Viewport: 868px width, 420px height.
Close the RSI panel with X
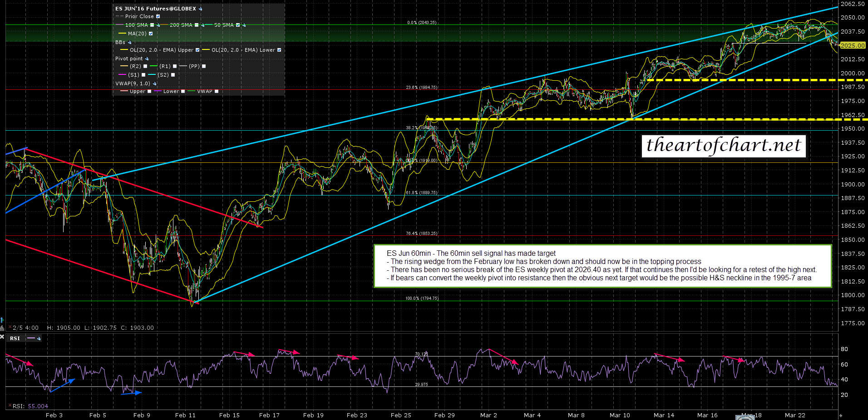(2, 337)
